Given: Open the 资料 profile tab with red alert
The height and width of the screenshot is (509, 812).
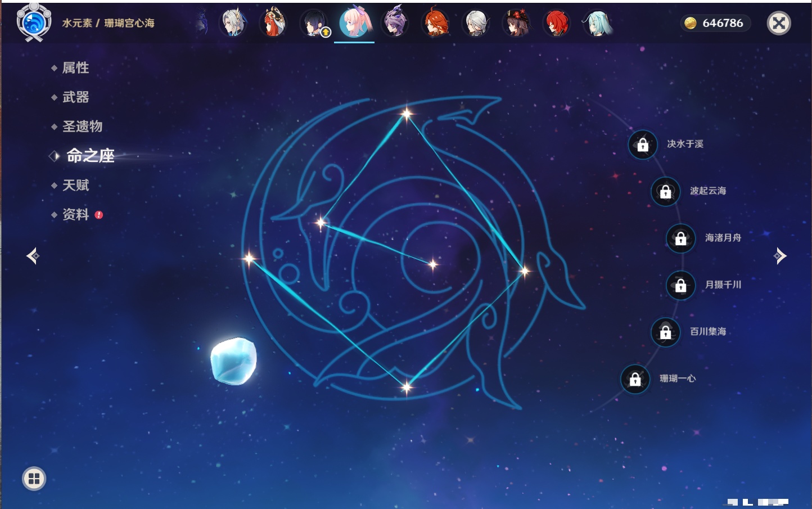Looking at the screenshot, I should tap(75, 214).
